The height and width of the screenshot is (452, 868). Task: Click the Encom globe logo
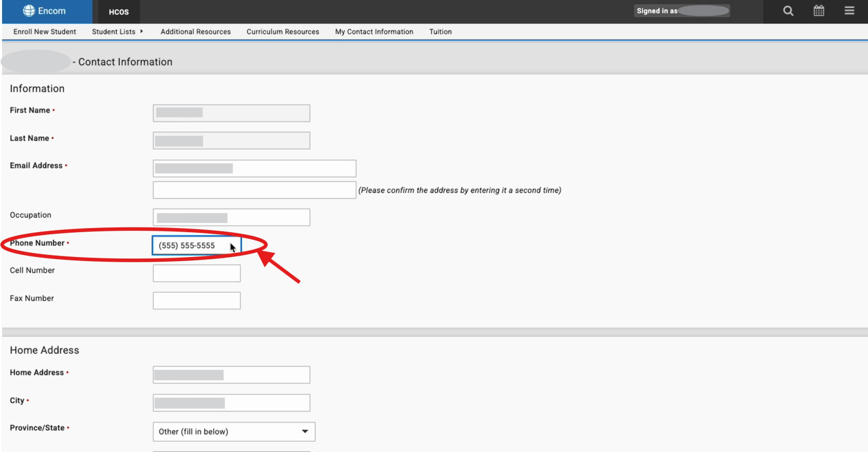29,11
